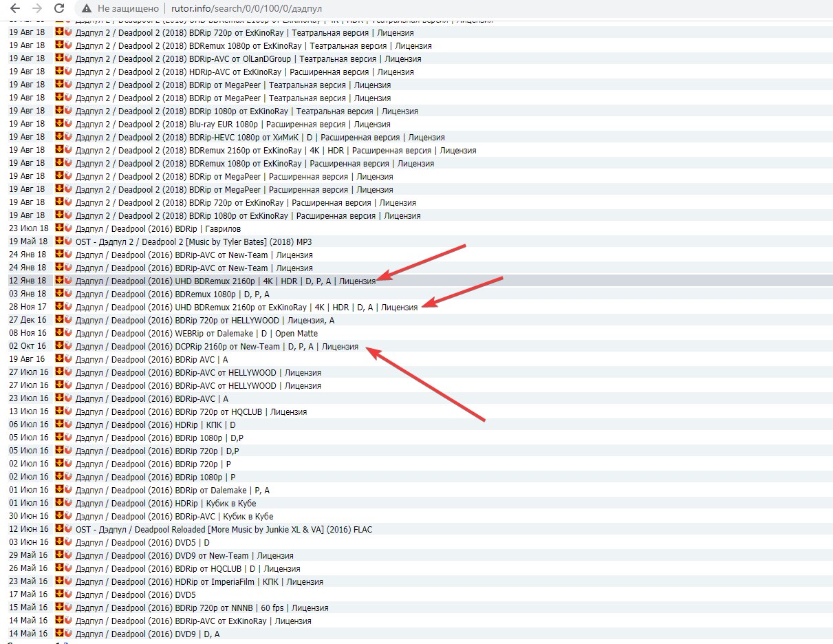
Task: Open BDRemux 1080p от ExKinoRay Театральная версия link
Action: pos(253,45)
